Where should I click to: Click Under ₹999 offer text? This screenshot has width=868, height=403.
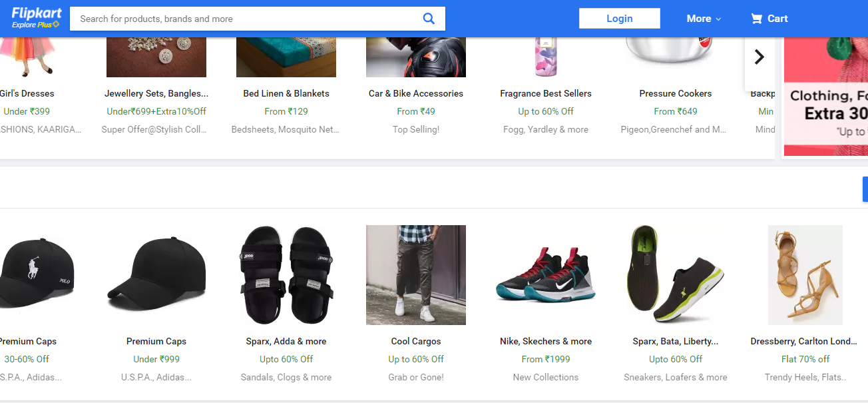tap(156, 359)
